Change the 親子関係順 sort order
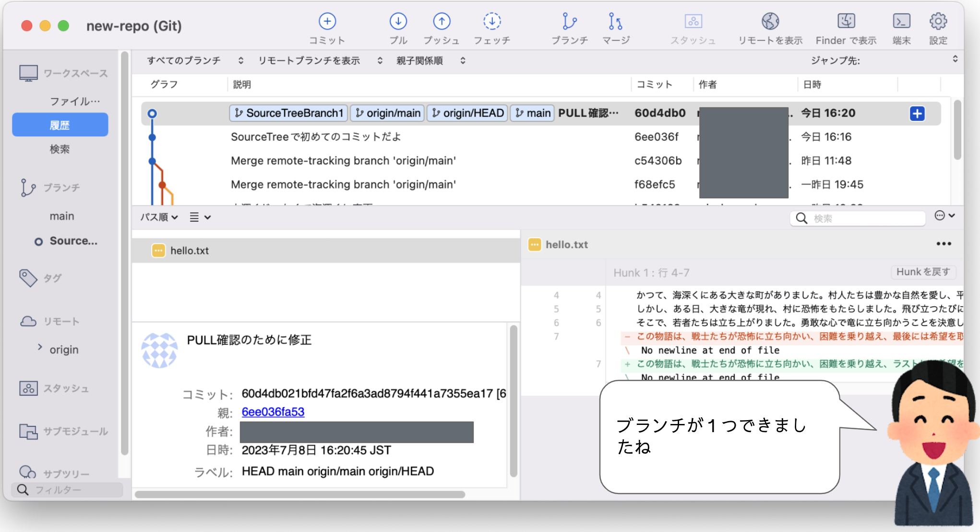 [420, 60]
